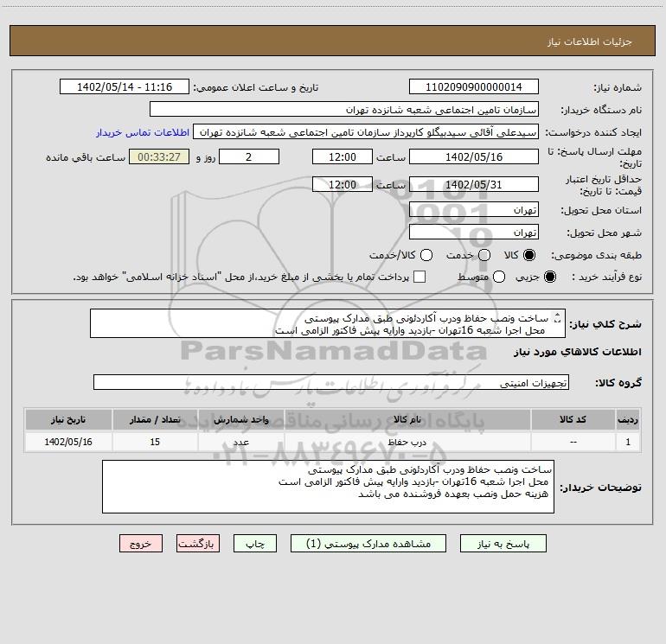Viewport: 666px width, 644px height.
Task: Click the ایجاد کننده درخواست field
Action: [366, 132]
